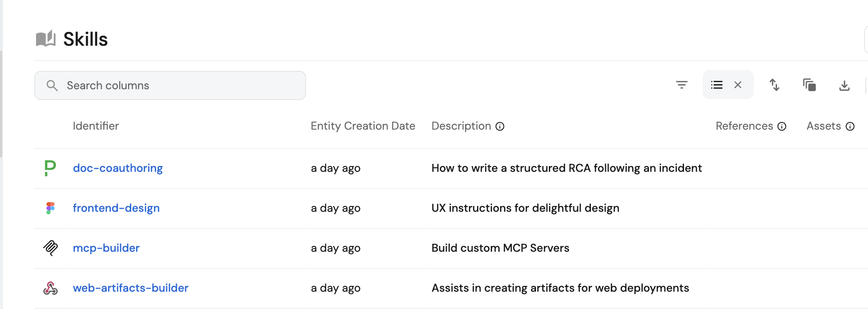Click the Description column info icon
The height and width of the screenshot is (309, 868).
tap(500, 127)
